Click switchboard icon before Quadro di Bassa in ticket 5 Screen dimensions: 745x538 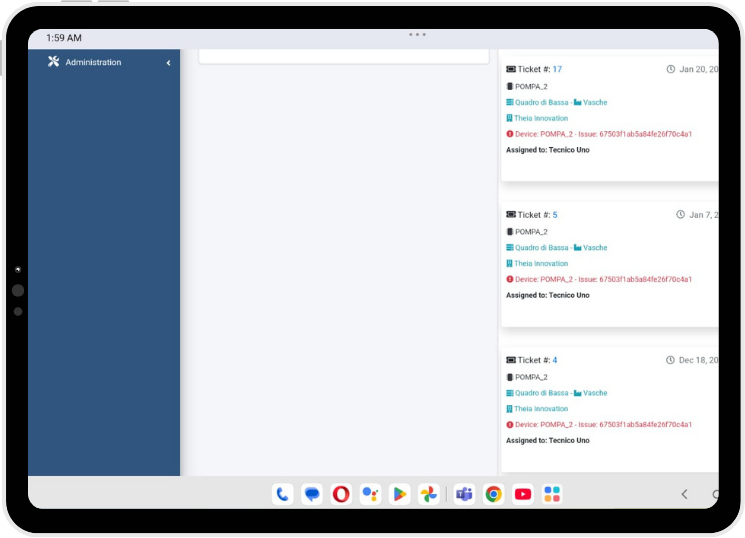[510, 248]
